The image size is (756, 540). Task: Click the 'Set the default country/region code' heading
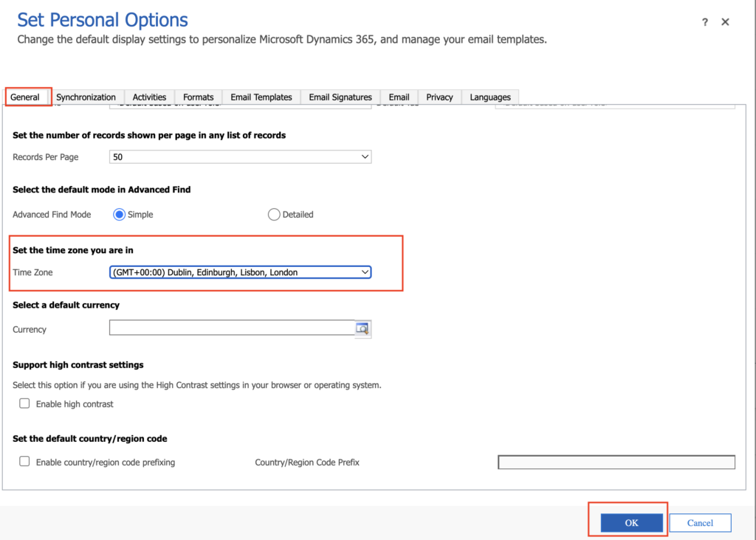89,438
